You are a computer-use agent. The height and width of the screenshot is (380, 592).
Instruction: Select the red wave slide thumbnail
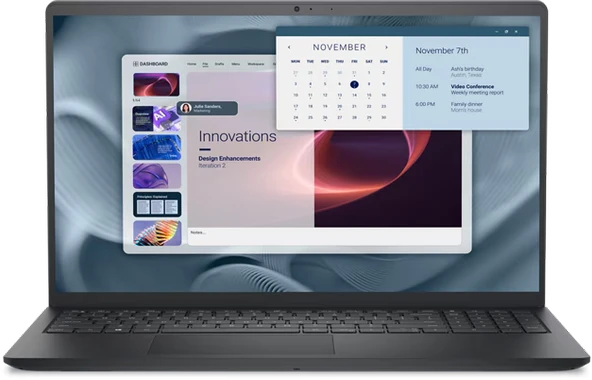156,84
